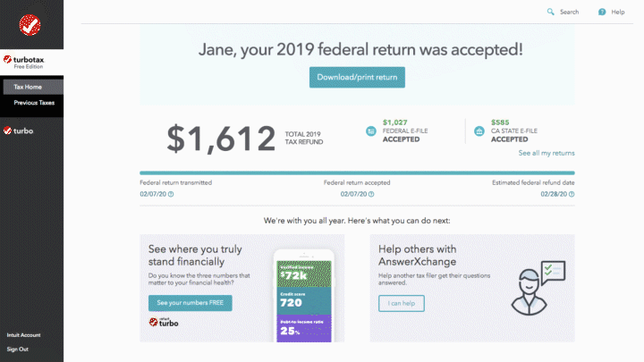This screenshot has height=362, width=644.
Task: Click the Help question mark icon
Action: (602, 12)
